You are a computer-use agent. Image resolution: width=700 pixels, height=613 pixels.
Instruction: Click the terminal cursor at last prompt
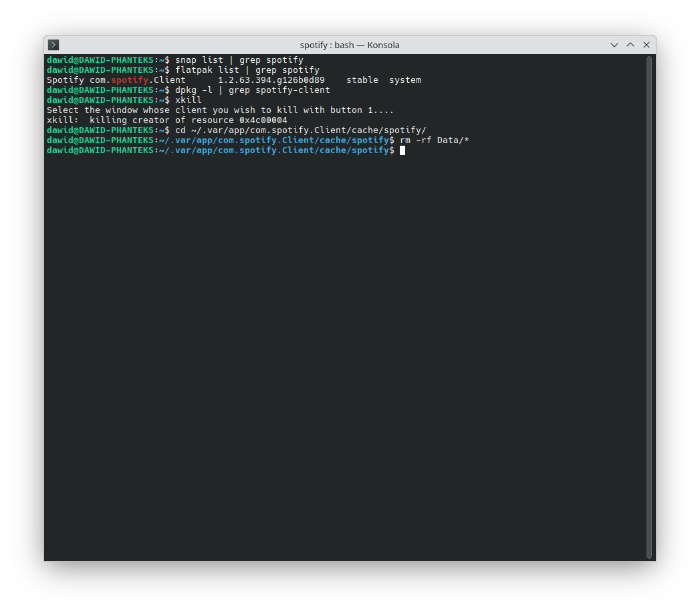pyautogui.click(x=402, y=150)
